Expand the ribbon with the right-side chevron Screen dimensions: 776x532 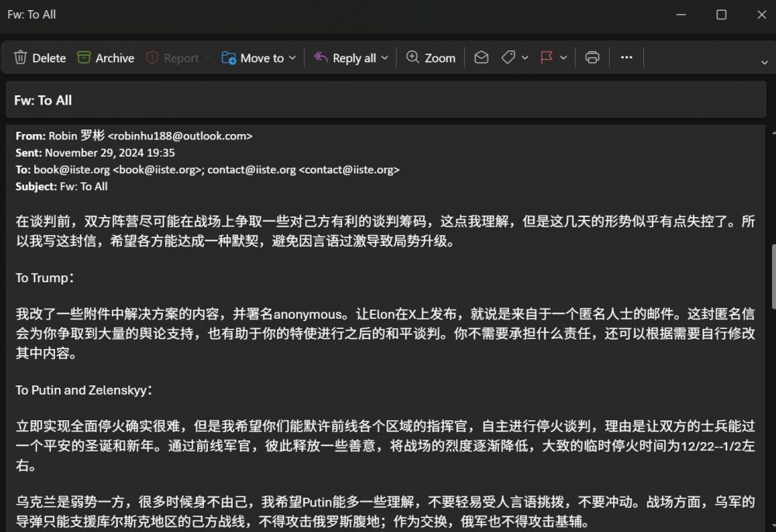tap(764, 61)
